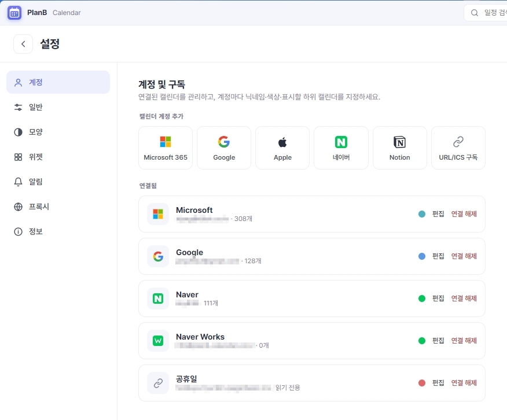The width and height of the screenshot is (507, 420).
Task: Click the 읽기 전용 label on 공휴일 row
Action: coord(288,388)
